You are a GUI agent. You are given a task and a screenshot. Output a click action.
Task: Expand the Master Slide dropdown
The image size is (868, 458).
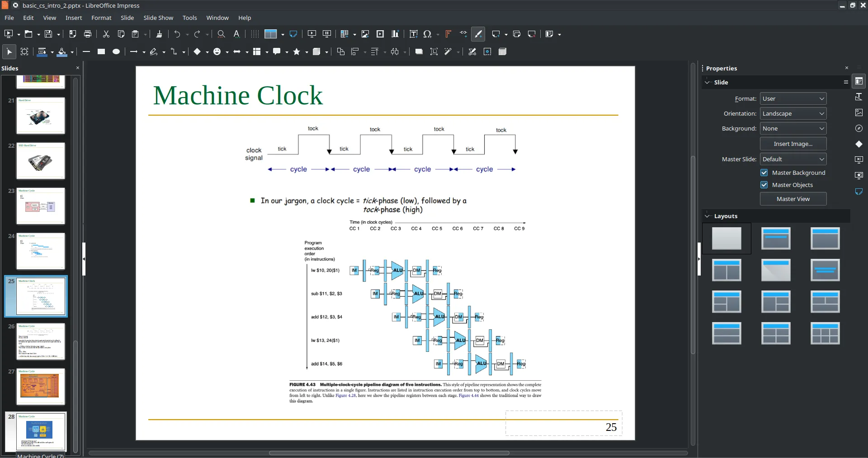793,159
